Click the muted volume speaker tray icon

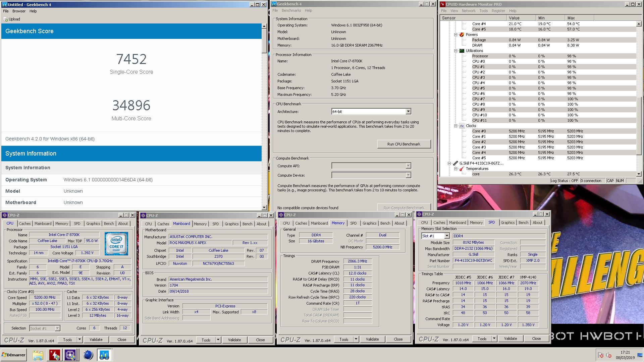pyautogui.click(x=608, y=355)
